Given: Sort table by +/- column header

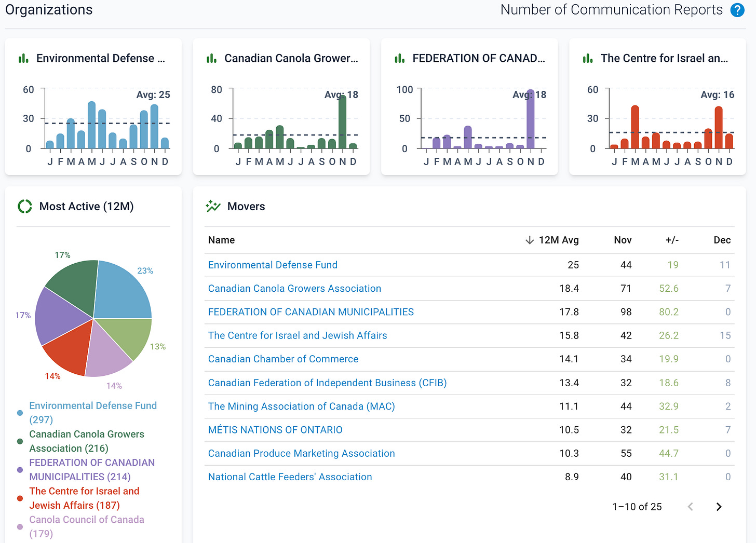Looking at the screenshot, I should click(672, 240).
